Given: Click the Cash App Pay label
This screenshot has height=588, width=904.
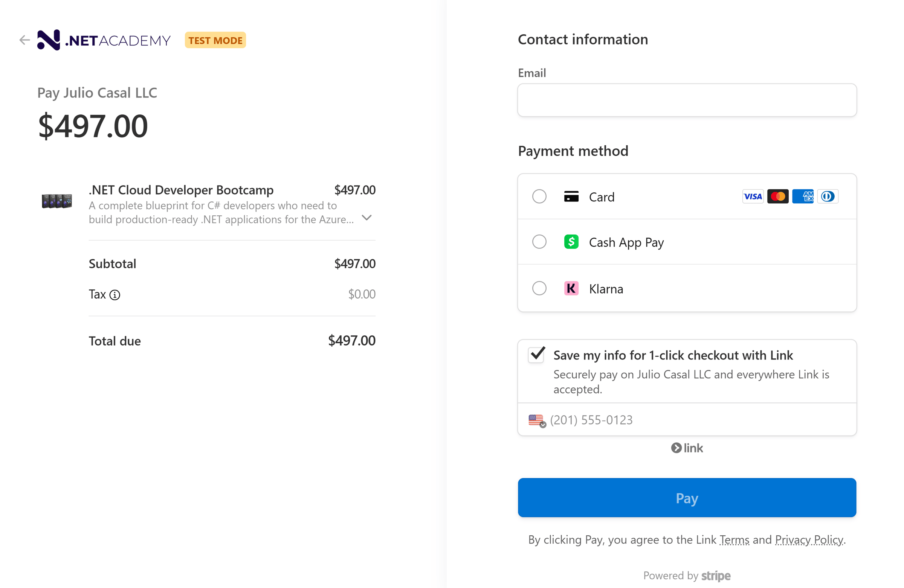Looking at the screenshot, I should coord(626,242).
